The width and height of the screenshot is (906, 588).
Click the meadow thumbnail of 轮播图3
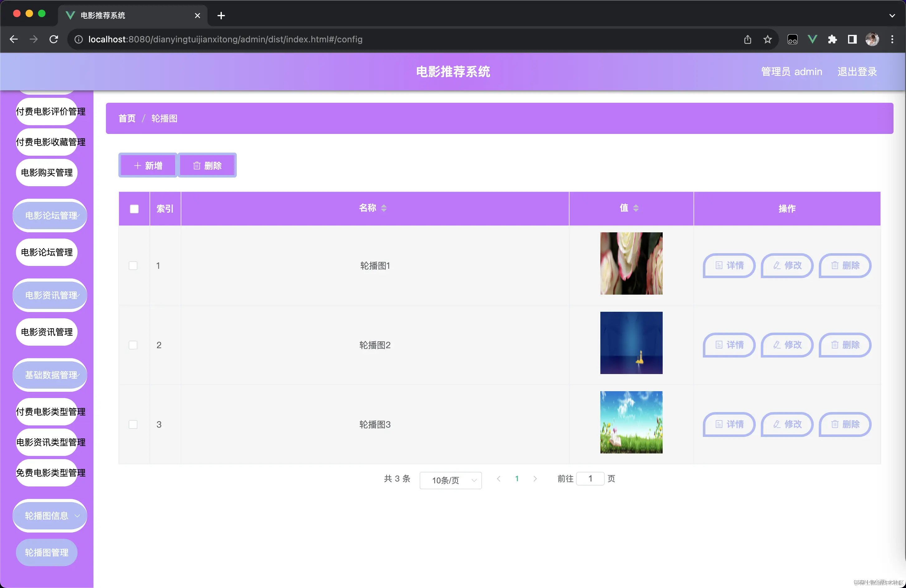631,422
